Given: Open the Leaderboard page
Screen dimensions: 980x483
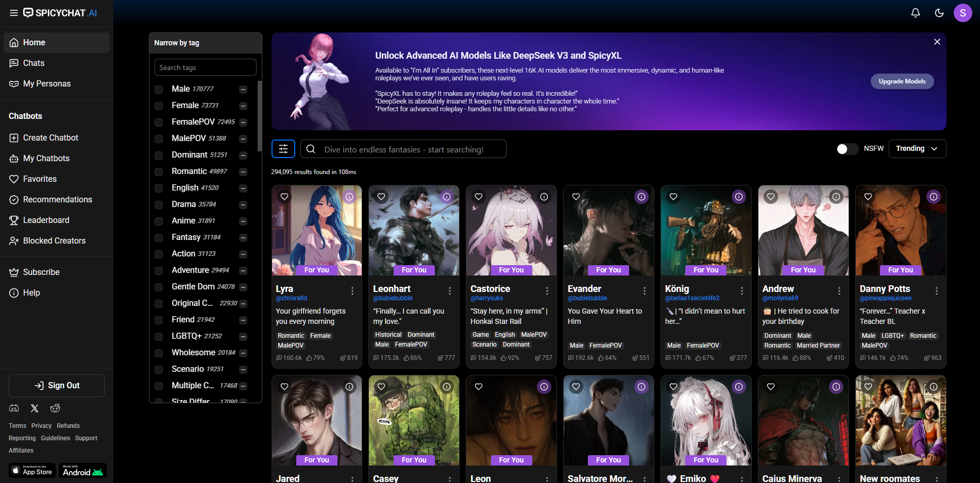Looking at the screenshot, I should point(57,220).
